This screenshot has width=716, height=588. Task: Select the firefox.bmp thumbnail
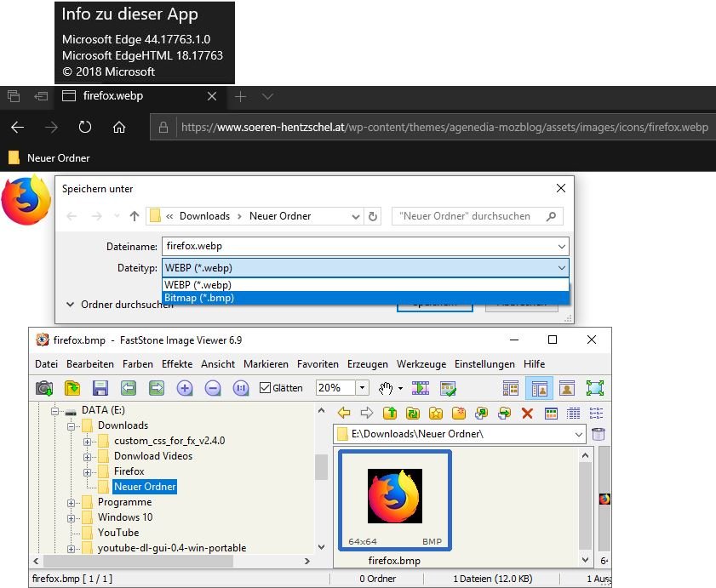(x=394, y=498)
